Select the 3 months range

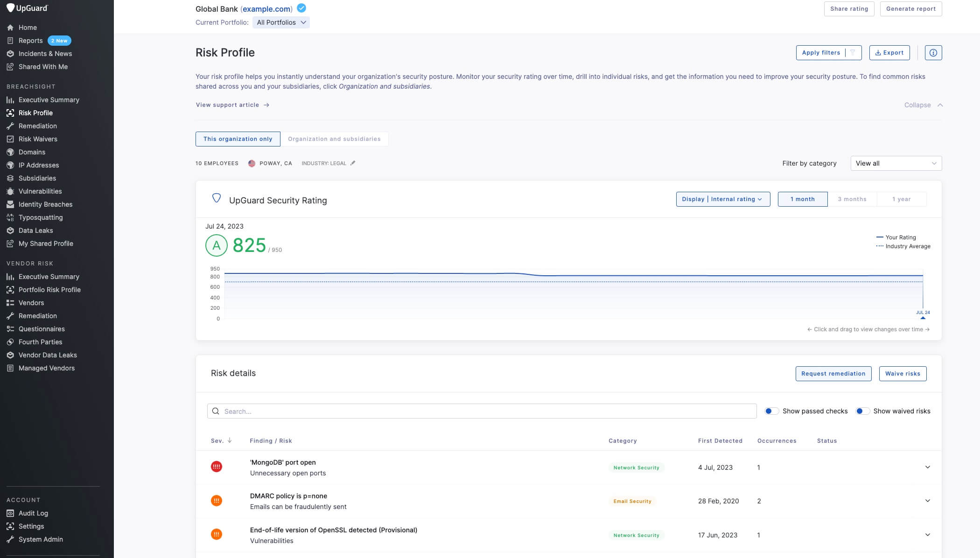pos(852,199)
